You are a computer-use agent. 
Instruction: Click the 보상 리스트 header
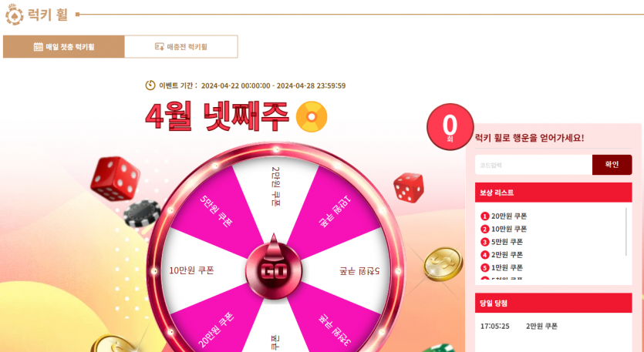553,193
